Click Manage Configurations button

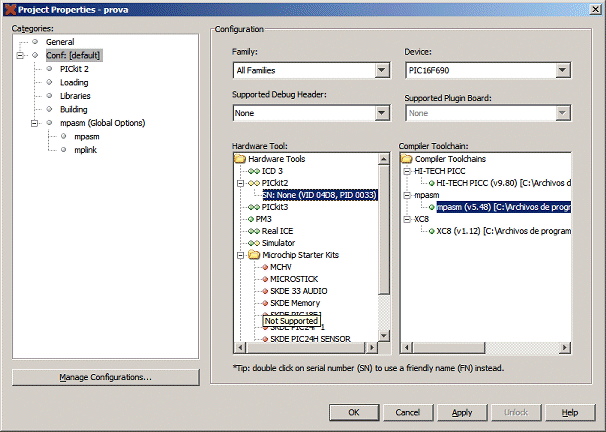tap(105, 377)
